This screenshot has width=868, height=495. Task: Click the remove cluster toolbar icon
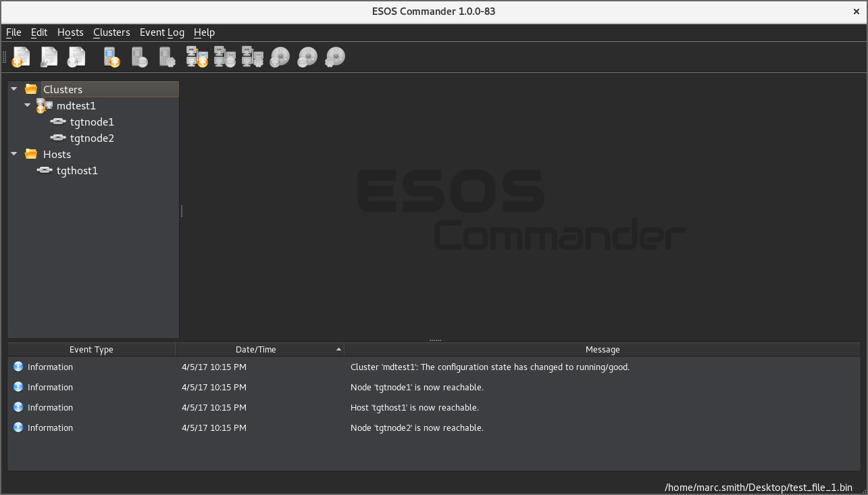tap(224, 57)
